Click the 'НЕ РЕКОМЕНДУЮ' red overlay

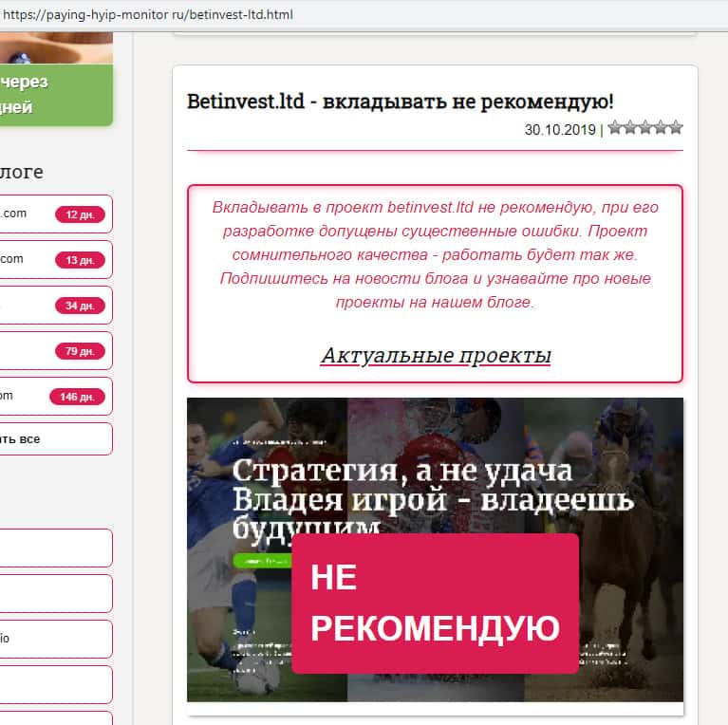click(x=435, y=604)
